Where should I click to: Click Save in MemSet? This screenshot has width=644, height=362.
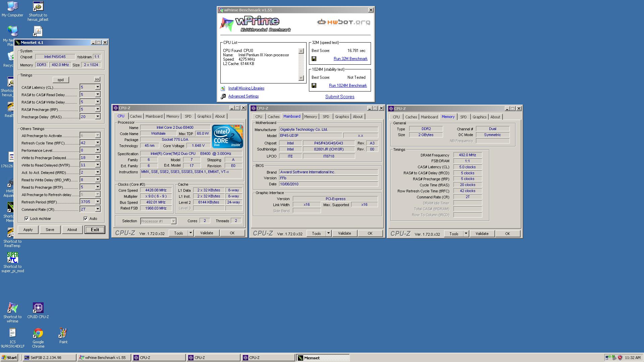pos(50,230)
